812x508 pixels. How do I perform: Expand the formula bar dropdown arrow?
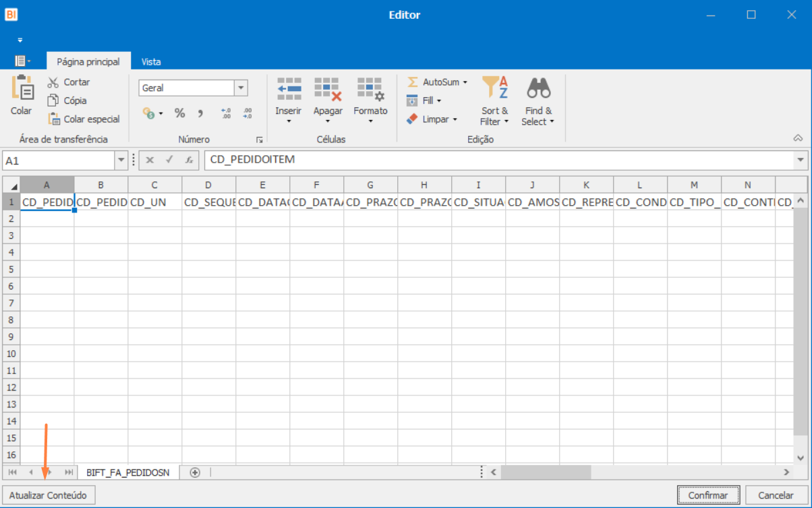click(801, 160)
